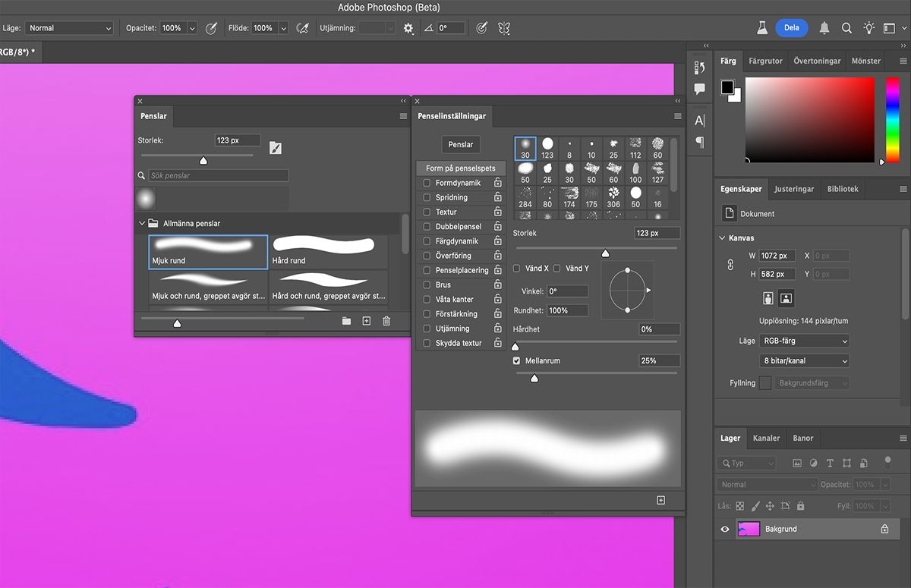Screen dimensions: 911x588
Task: Uncheck the Mellanrum checkbox
Action: click(x=517, y=361)
